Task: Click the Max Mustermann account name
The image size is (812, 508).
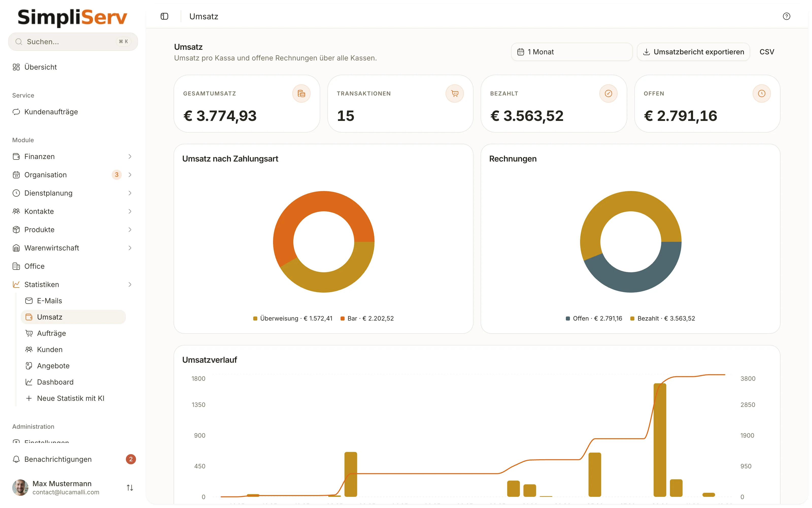Action: [62, 483]
